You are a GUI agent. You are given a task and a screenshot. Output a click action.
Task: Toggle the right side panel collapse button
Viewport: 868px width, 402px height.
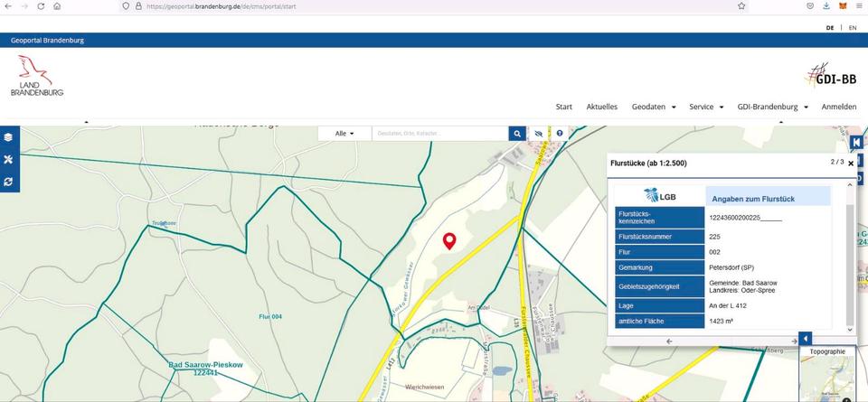click(x=855, y=142)
